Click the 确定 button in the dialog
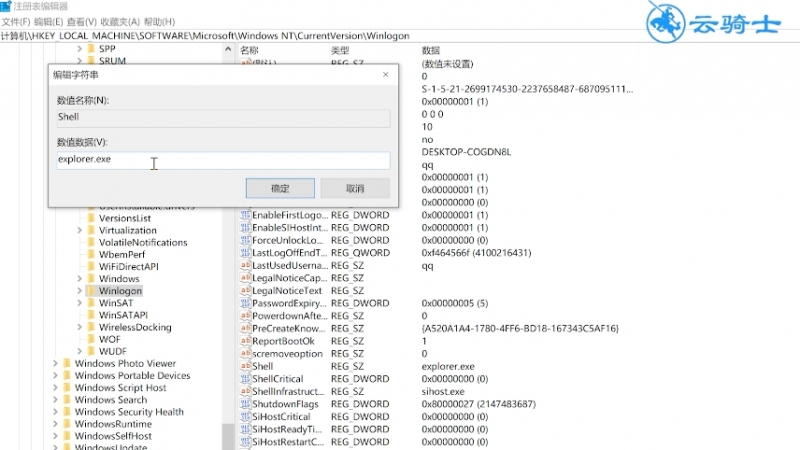800x450 pixels. [x=280, y=188]
